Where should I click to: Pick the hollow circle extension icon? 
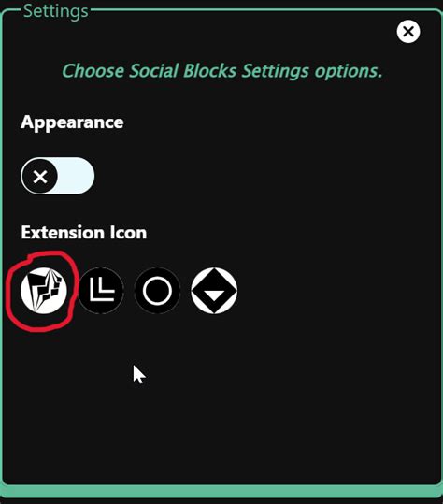[157, 291]
